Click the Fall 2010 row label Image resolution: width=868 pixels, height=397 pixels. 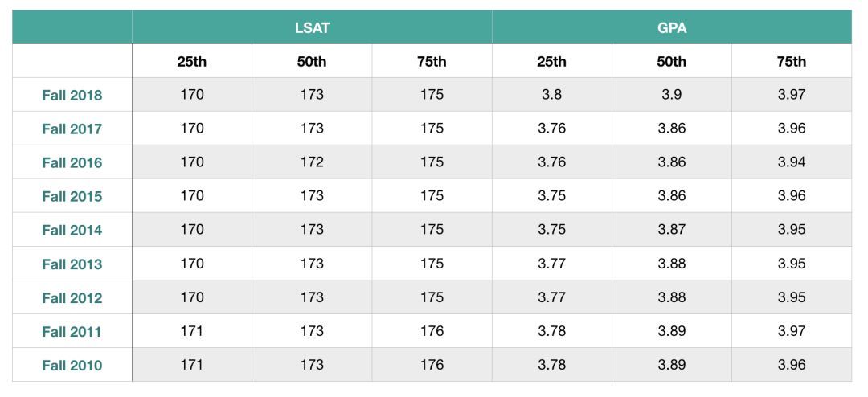click(72, 365)
